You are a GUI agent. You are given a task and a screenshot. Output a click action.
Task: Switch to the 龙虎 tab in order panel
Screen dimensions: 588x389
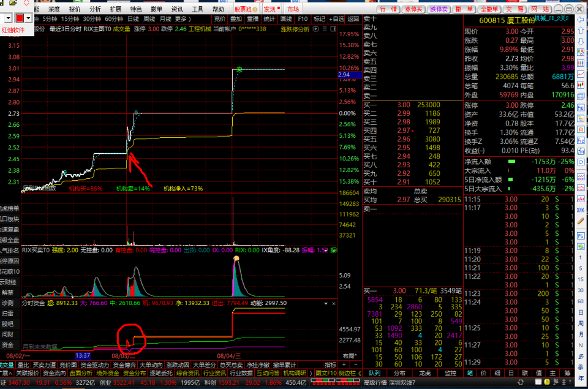pos(425,373)
